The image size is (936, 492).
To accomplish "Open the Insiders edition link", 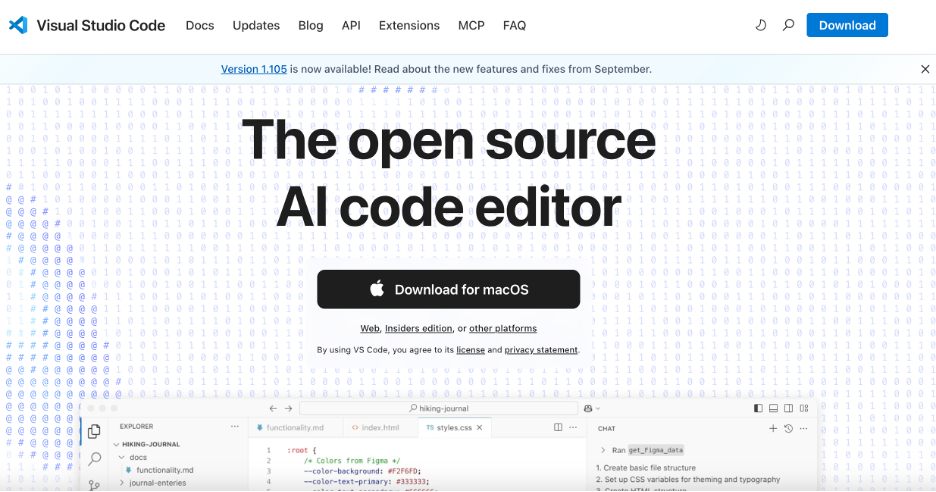I will click(x=418, y=328).
